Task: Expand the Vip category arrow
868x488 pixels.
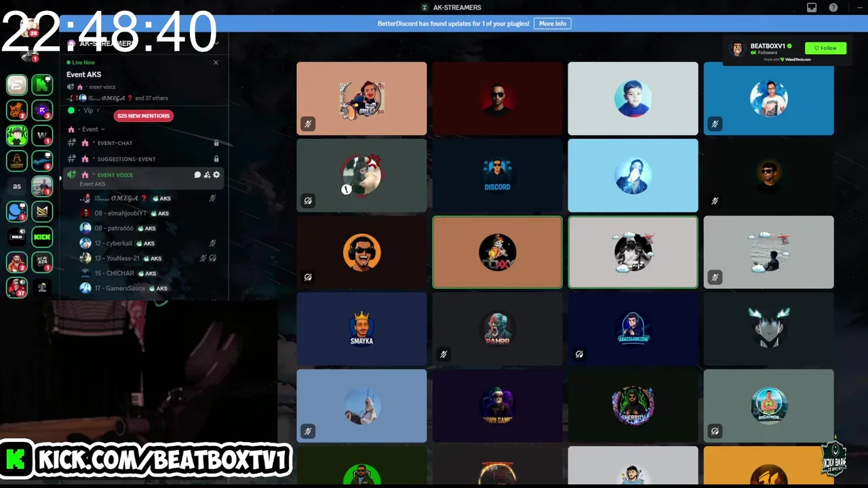Action: 98,110
